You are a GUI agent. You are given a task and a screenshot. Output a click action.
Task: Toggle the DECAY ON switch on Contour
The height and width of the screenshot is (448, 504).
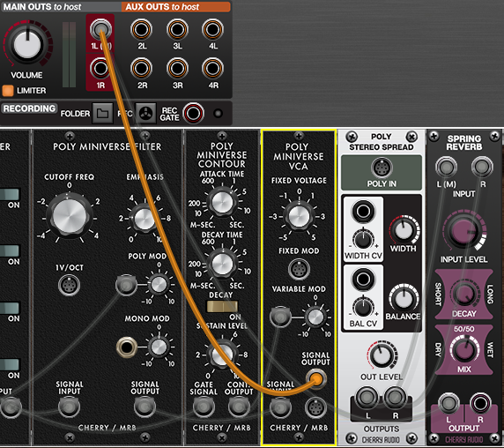(222, 307)
